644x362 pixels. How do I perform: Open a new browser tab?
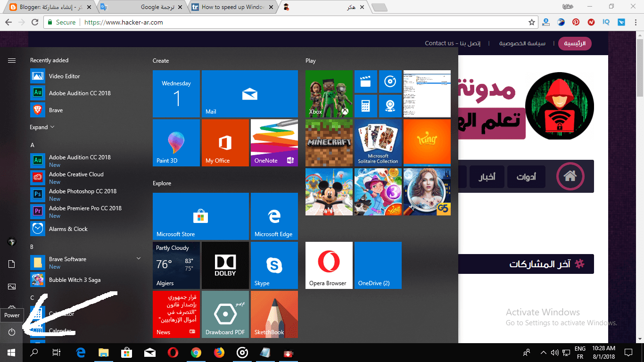[380, 8]
